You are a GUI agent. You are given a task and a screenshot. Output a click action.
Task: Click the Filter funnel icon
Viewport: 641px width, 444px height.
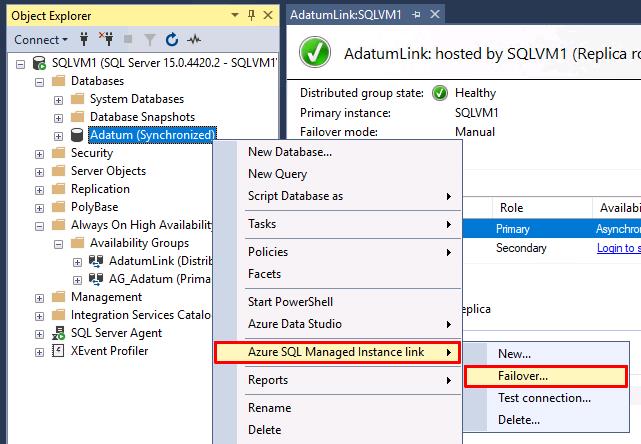[150, 40]
